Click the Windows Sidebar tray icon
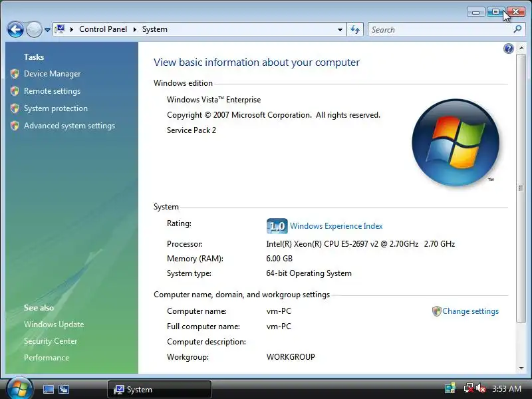Screen dimensions: 532x399 450,388
